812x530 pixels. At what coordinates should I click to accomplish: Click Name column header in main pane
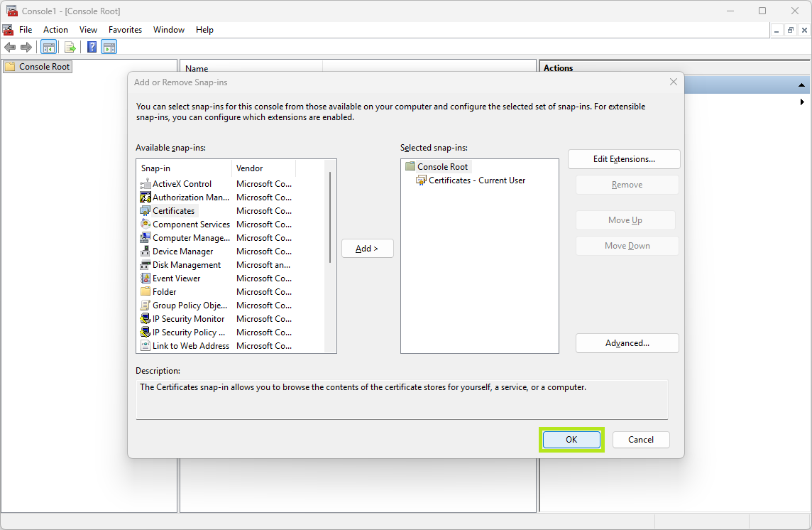point(251,68)
